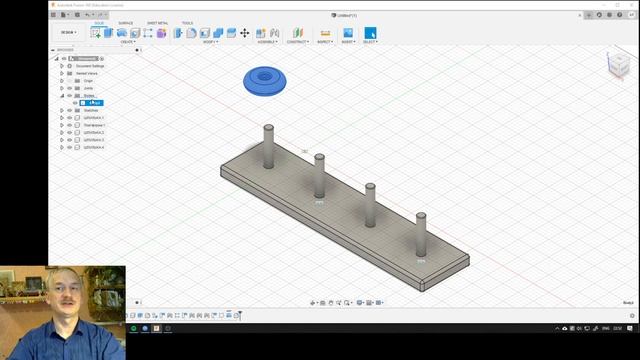Open the MODIFY dropdown menu

click(211, 42)
